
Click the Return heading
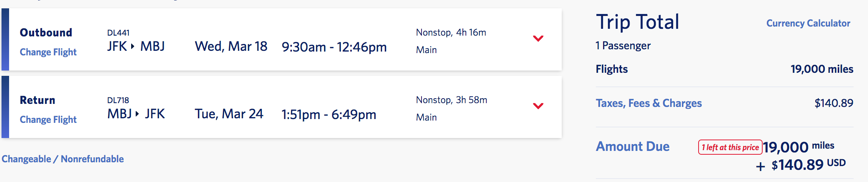[38, 100]
